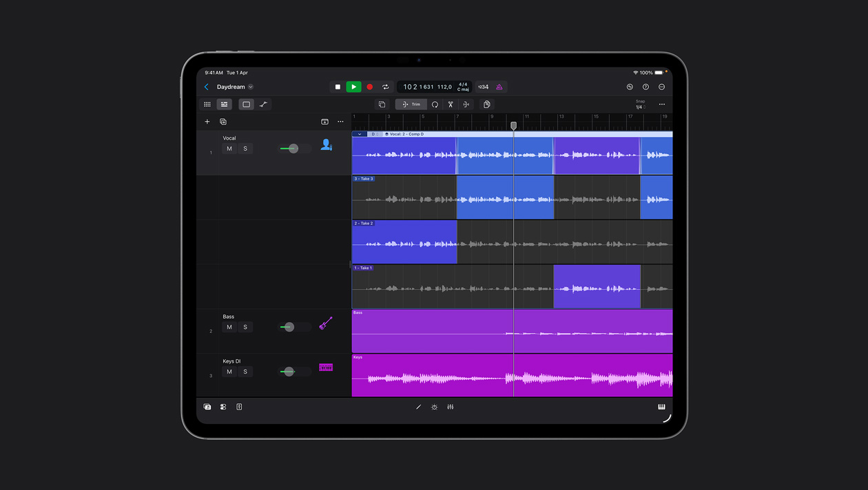Select the Trim tool in the toolbar
The image size is (868, 490).
tap(411, 104)
